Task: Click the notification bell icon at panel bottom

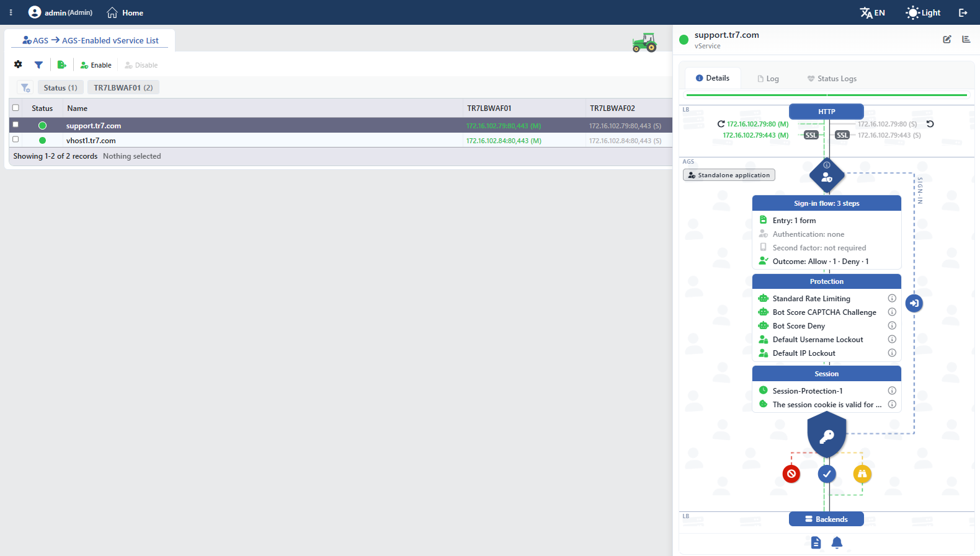Action: click(837, 543)
